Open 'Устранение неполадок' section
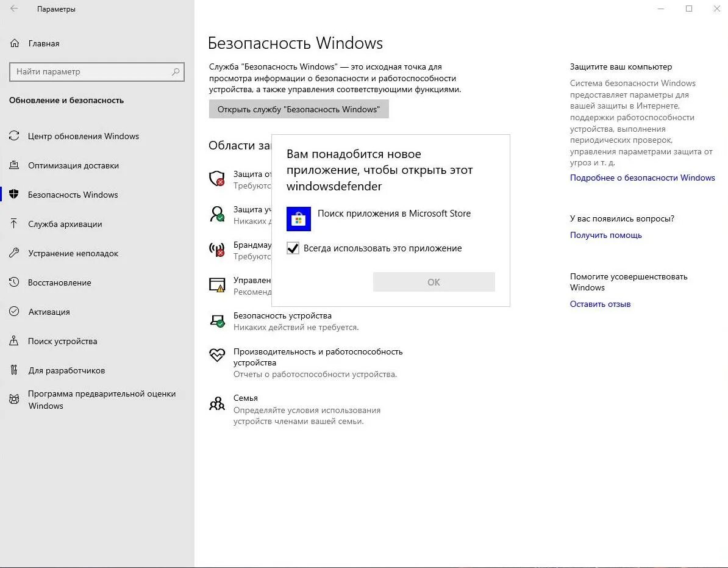This screenshot has width=728, height=568. pyautogui.click(x=73, y=253)
